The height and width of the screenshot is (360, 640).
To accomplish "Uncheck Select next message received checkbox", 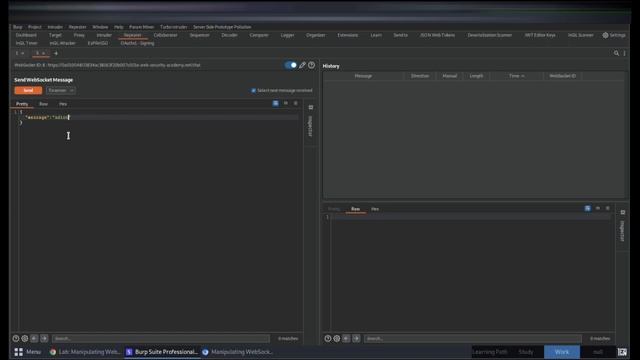I will (253, 91).
